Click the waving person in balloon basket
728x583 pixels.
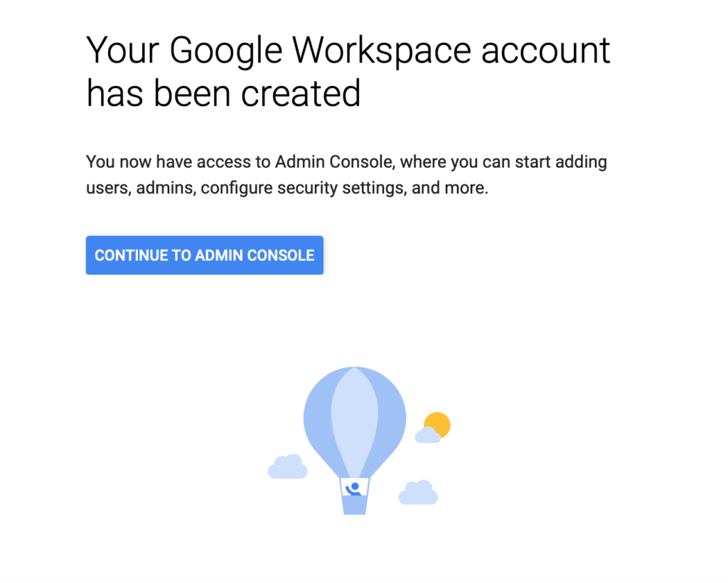[354, 488]
